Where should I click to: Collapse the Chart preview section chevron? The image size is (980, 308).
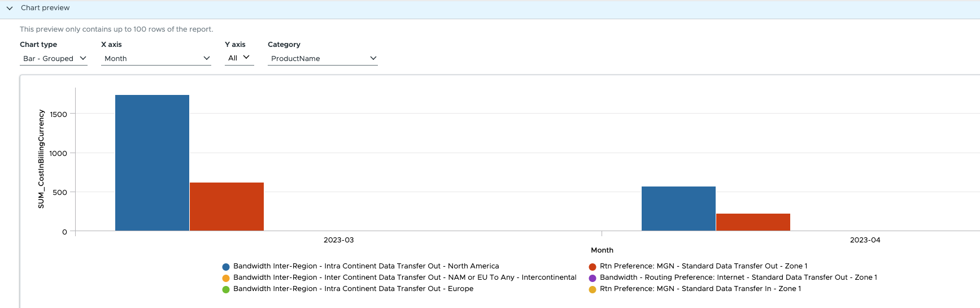pos(10,8)
